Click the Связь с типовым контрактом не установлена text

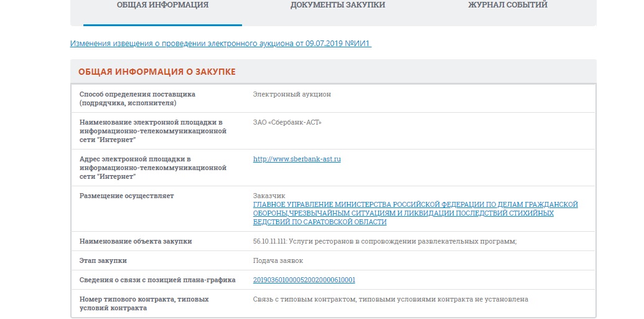[390, 299]
